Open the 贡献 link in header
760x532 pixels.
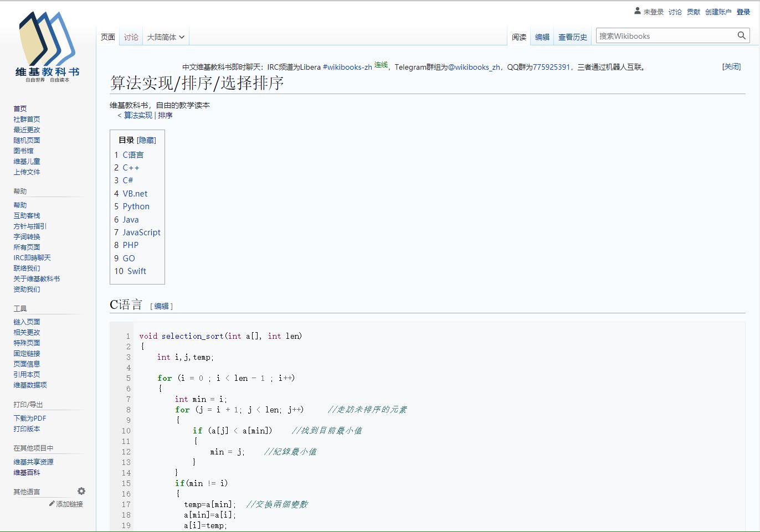(x=694, y=12)
